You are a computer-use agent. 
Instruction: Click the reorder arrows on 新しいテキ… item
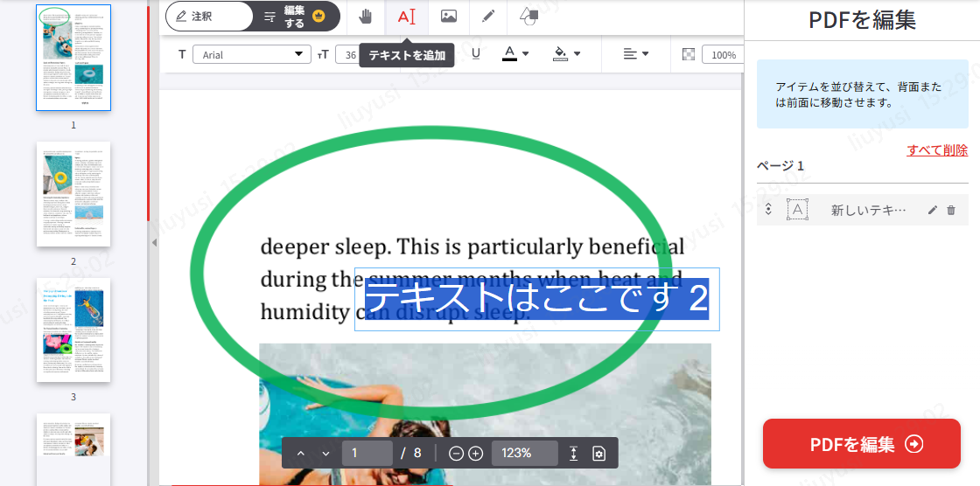coord(769,210)
